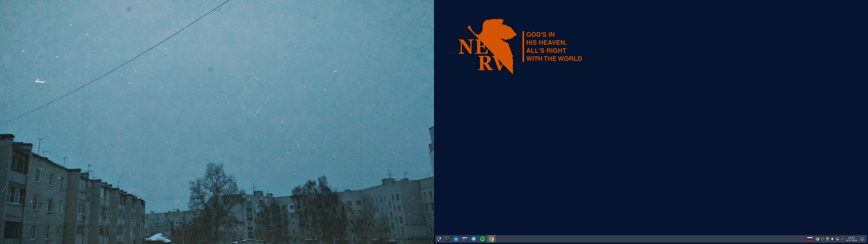Screen dimensions: 868x244
Task: Open the clipboard tray widget
Action: [x=827, y=239]
